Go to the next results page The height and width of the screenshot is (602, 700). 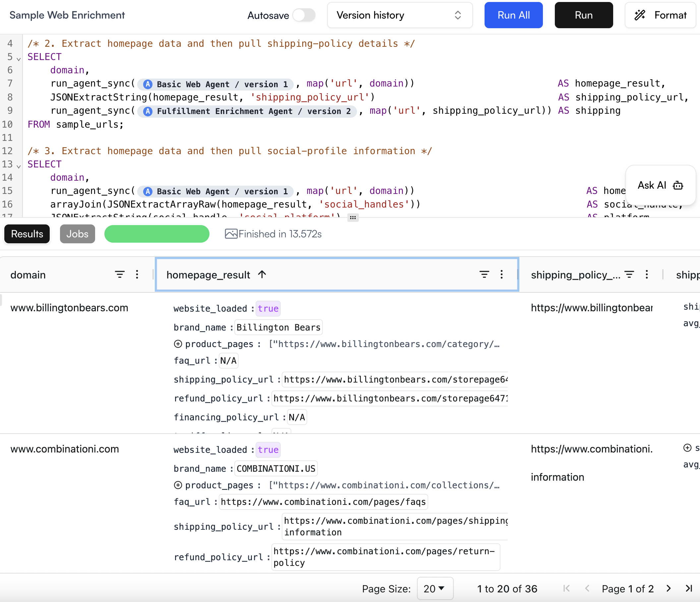(x=669, y=588)
